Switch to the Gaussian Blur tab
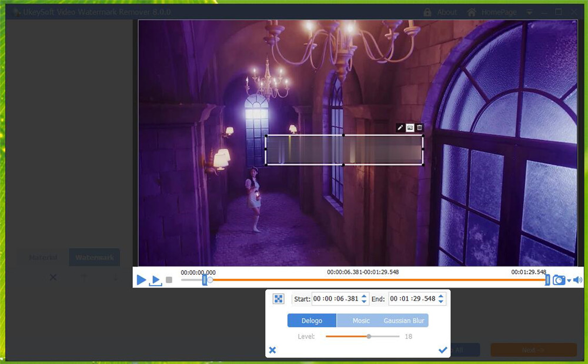The width and height of the screenshot is (588, 364). pyautogui.click(x=404, y=320)
